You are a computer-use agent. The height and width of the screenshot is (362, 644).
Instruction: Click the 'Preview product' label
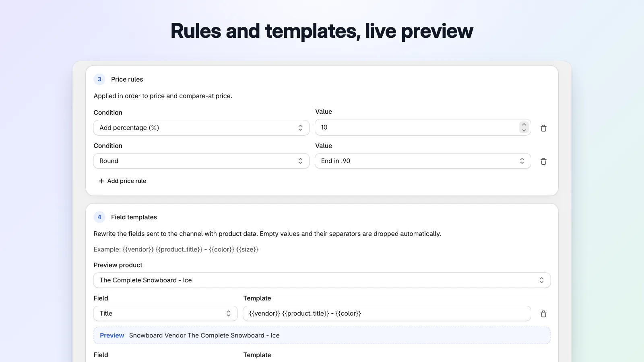(118, 265)
